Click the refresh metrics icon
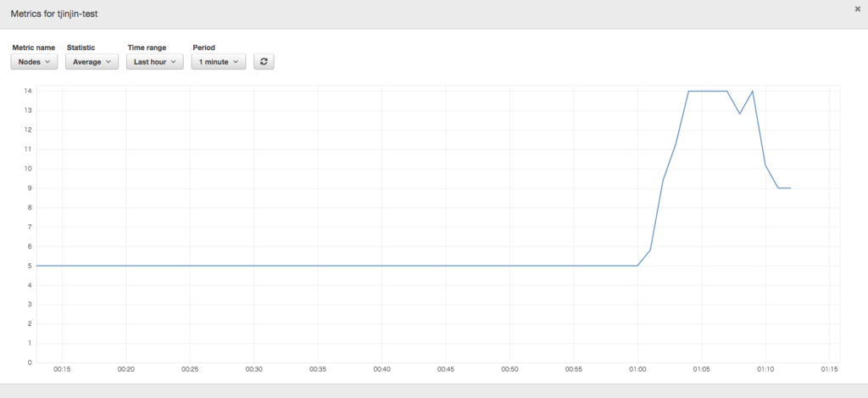The height and width of the screenshot is (398, 868). (x=264, y=62)
